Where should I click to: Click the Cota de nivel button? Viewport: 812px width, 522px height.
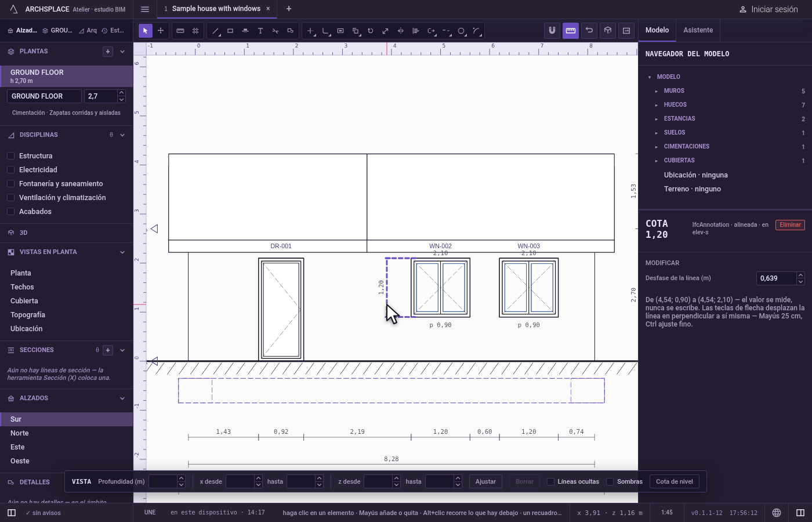675,481
